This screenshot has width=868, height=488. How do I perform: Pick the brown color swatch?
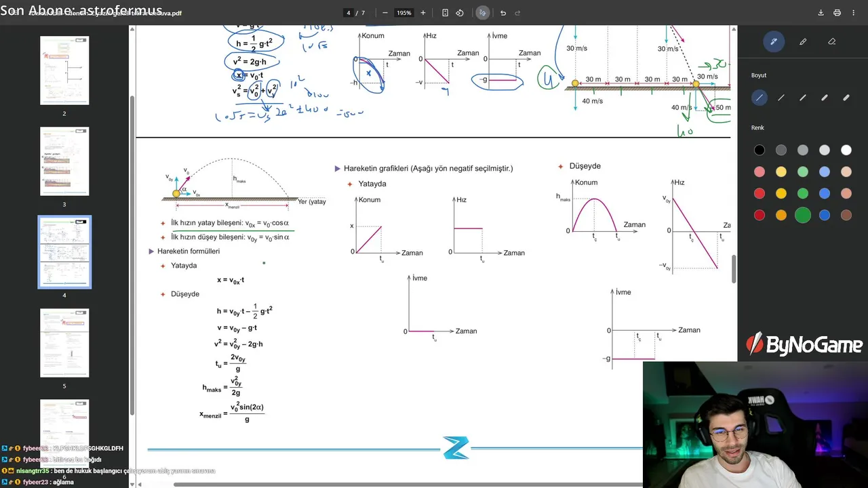pyautogui.click(x=846, y=216)
